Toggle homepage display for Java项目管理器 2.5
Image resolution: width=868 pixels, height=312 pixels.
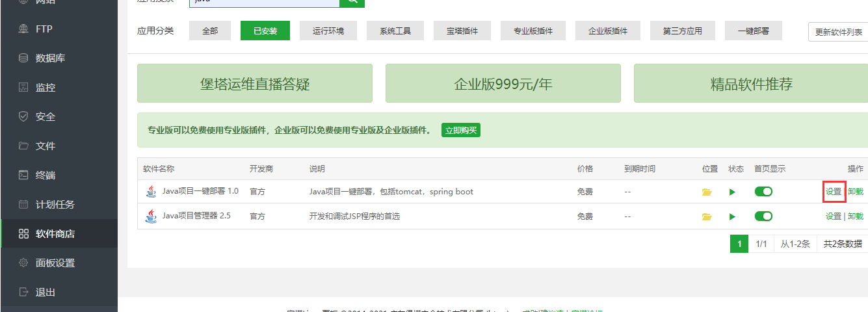(x=763, y=216)
